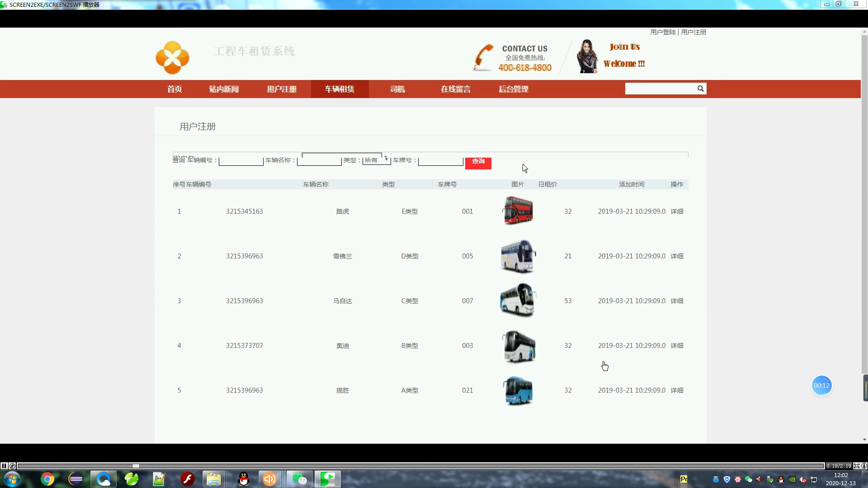Click the muted volume tray icon
The width and height of the screenshot is (868, 488).
pos(803,479)
